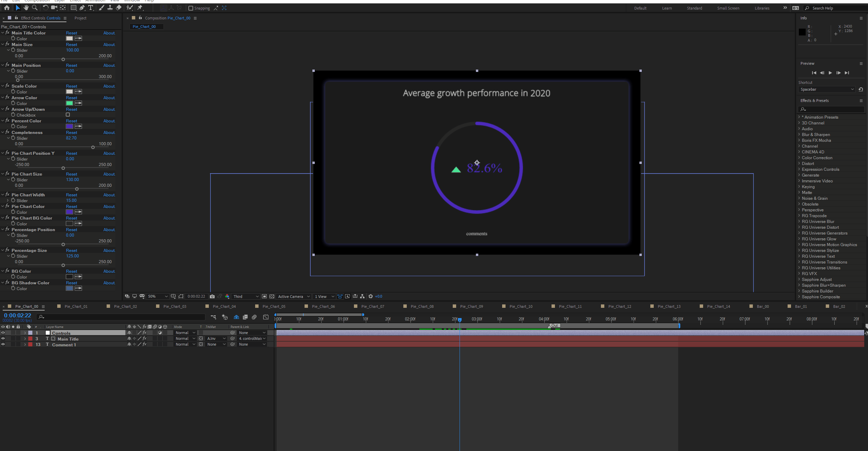Toggle frame blending for timeline
Image resolution: width=868 pixels, height=451 pixels.
[x=245, y=317]
